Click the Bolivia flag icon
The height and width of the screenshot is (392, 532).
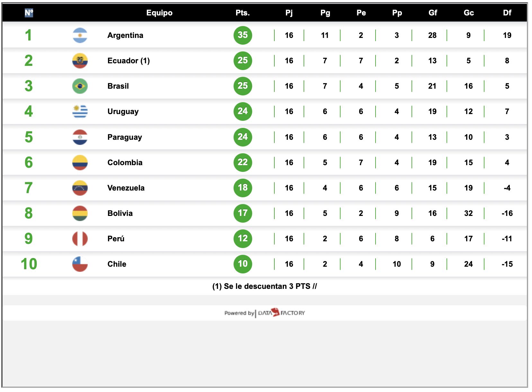[80, 213]
